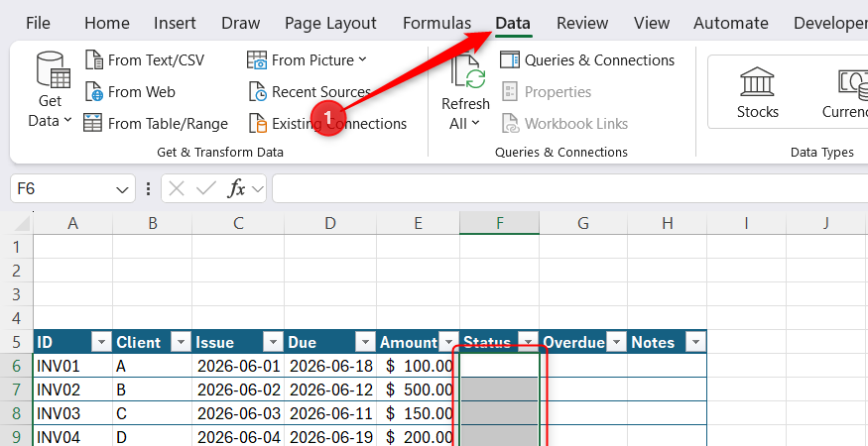Open Overdue column filter dropdown

(x=618, y=343)
